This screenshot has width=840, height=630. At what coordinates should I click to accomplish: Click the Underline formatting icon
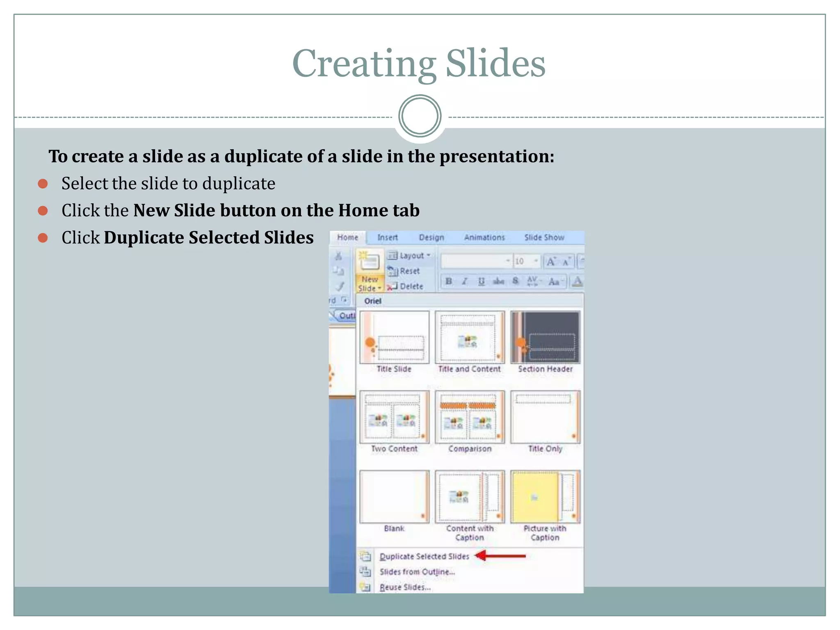481,281
